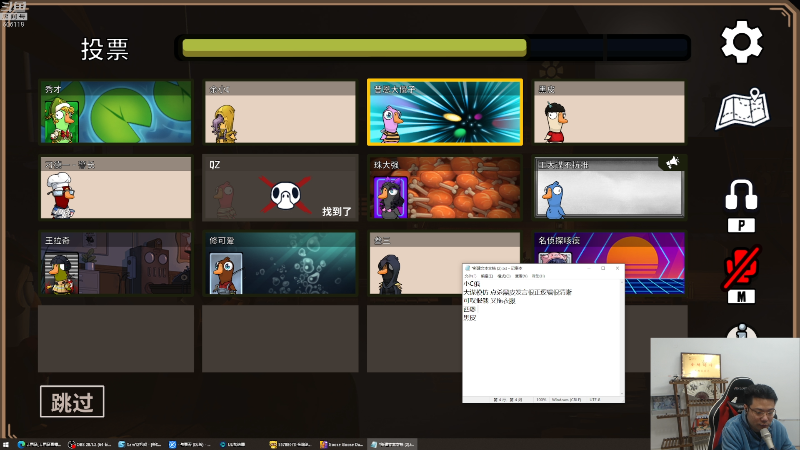Open Microsoft Edge from the taskbar
Screen dimensions: 800x450
(39, 444)
